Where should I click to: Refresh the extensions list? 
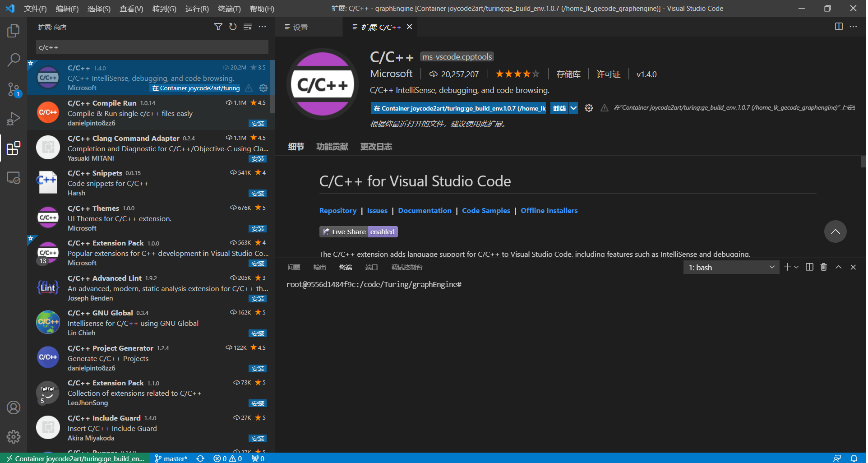pyautogui.click(x=233, y=27)
